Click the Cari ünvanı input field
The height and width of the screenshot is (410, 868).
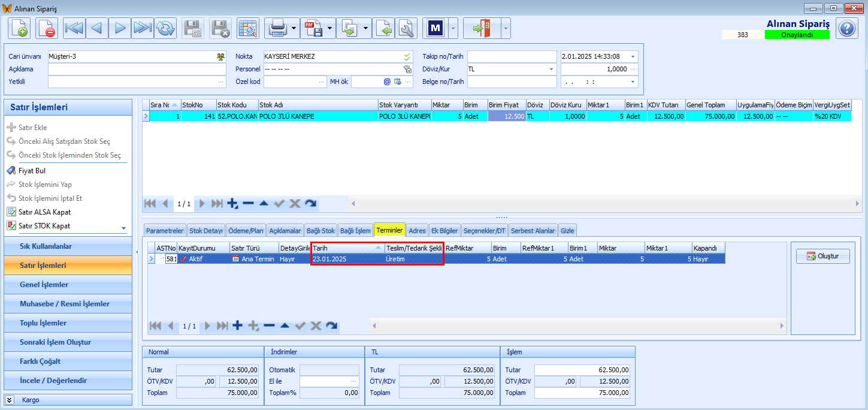pyautogui.click(x=137, y=56)
